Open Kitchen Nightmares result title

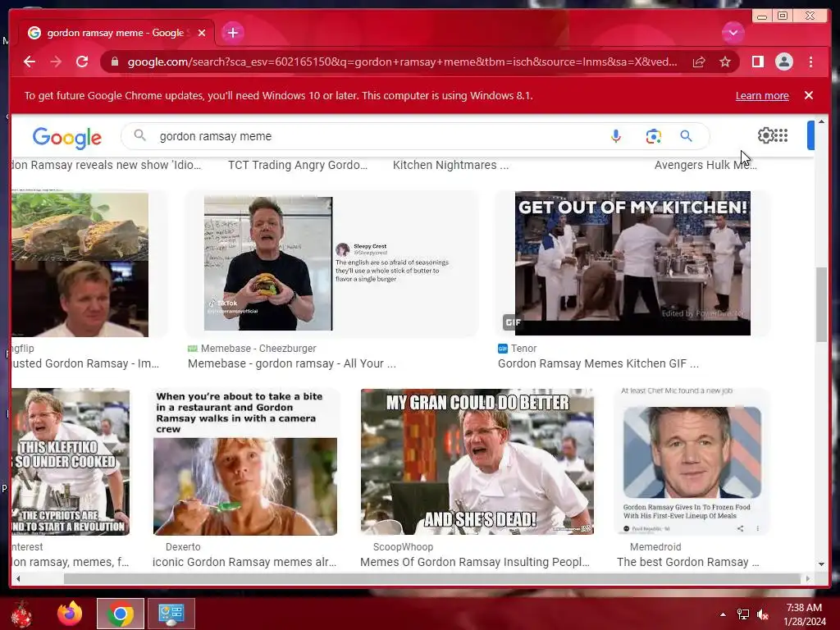click(x=450, y=165)
